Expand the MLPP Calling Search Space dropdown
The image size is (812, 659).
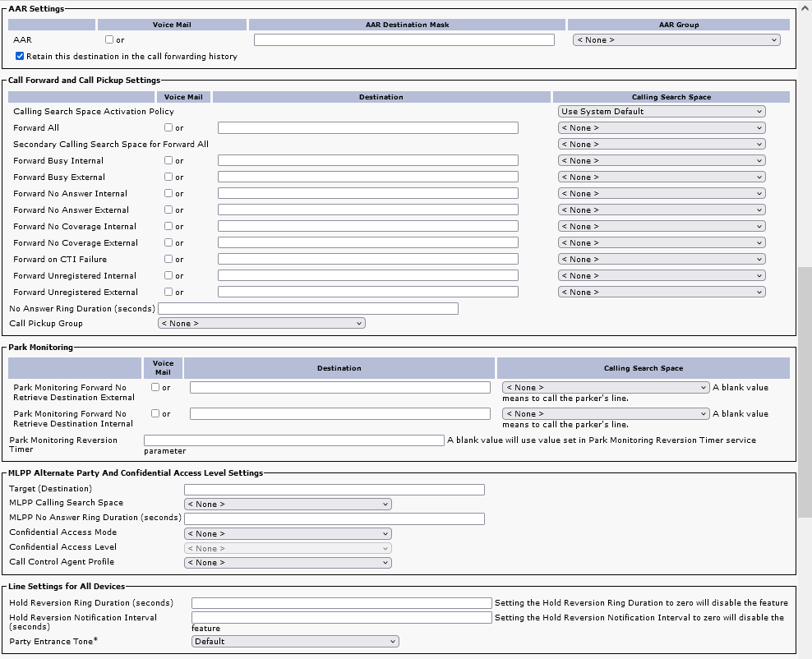tap(287, 505)
